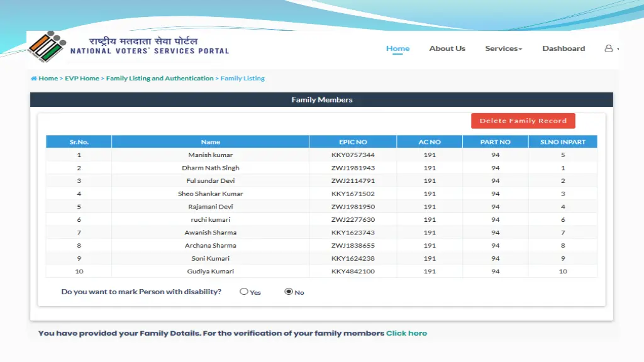The height and width of the screenshot is (362, 644).
Task: Select the name ruchi kumari
Action: (x=210, y=219)
